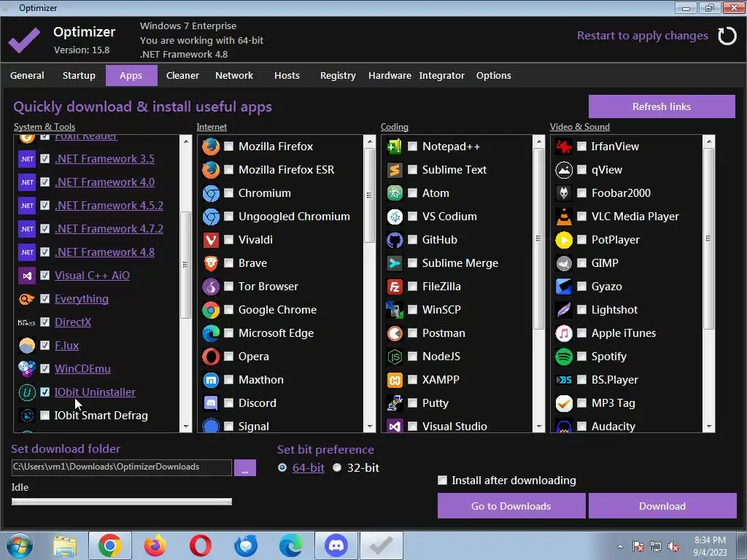This screenshot has width=747, height=560.
Task: Click the Maxthon icon
Action: pos(211,380)
